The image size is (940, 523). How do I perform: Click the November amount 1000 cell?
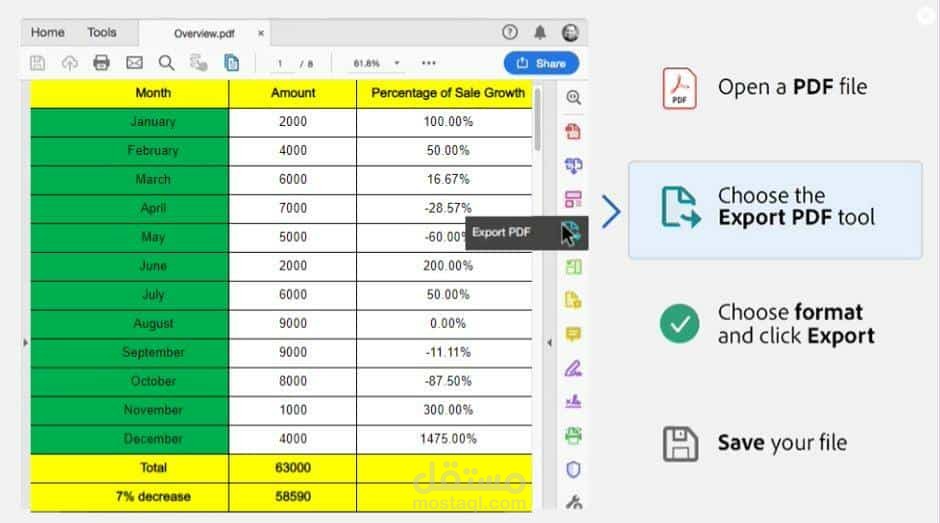tap(293, 410)
